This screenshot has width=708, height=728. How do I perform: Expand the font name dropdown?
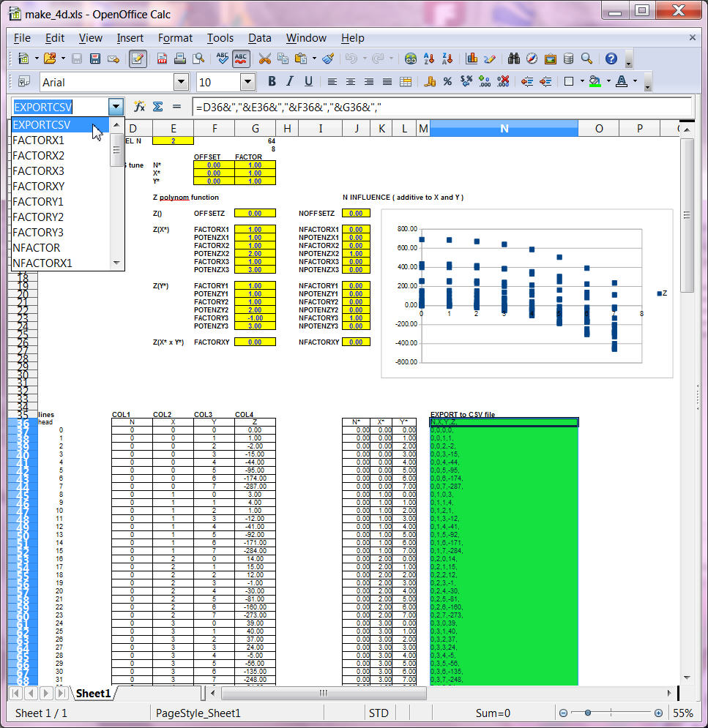pyautogui.click(x=180, y=82)
